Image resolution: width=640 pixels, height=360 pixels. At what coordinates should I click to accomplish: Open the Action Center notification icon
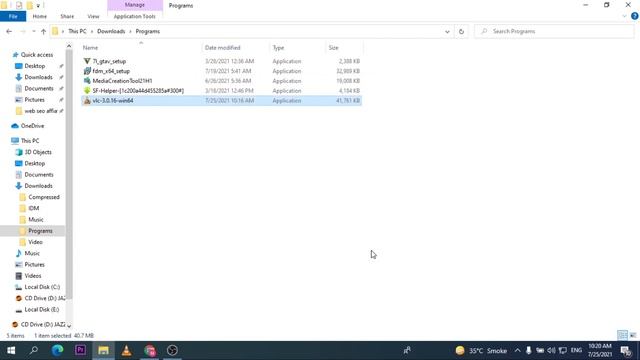pos(626,351)
